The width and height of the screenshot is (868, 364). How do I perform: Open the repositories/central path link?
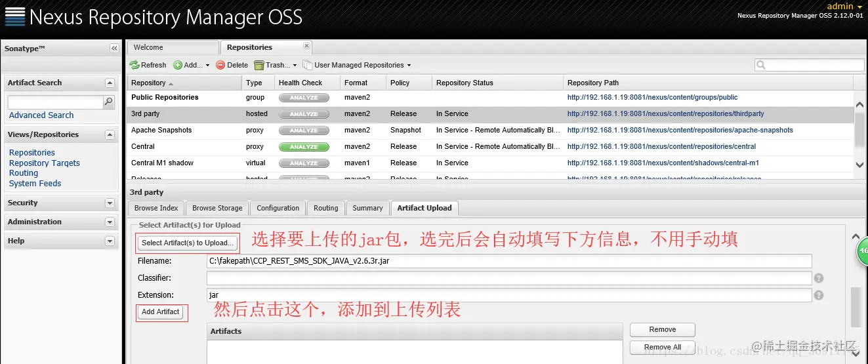point(661,147)
